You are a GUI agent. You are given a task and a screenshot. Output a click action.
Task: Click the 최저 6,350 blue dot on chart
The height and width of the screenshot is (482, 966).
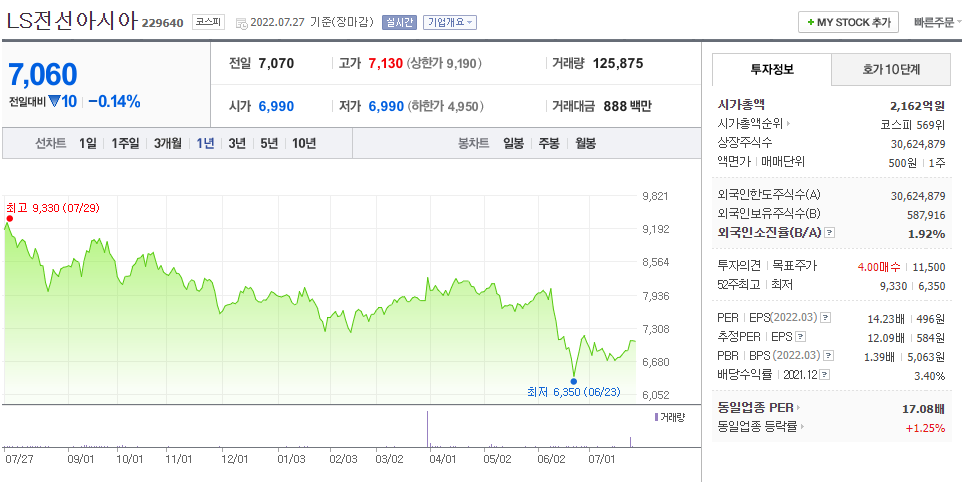click(574, 381)
